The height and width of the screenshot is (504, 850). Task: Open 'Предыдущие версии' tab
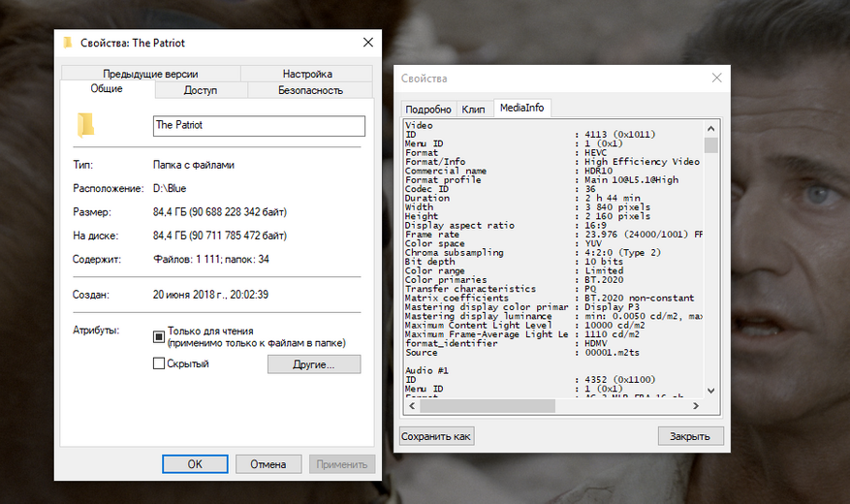(150, 74)
